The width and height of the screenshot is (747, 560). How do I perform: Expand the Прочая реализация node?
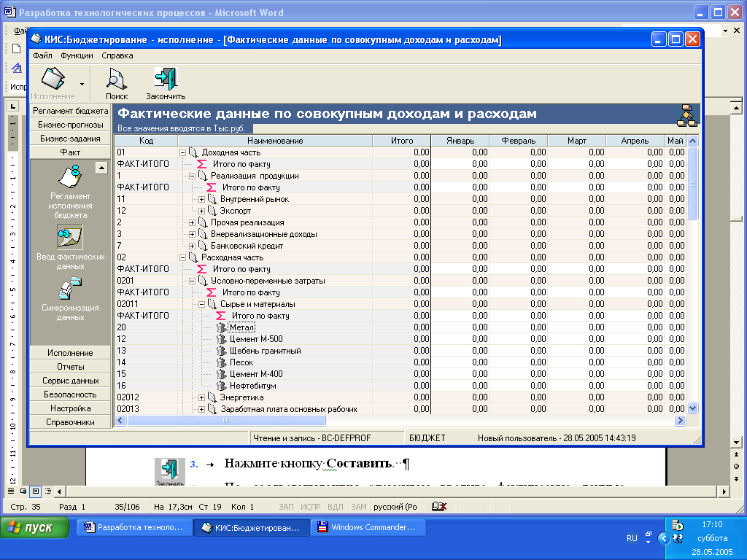tap(192, 223)
